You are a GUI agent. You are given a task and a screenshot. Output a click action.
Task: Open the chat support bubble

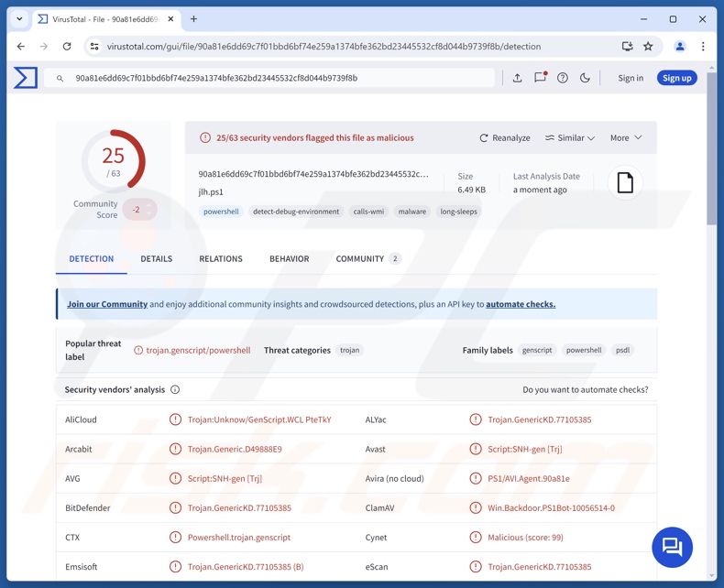672,547
